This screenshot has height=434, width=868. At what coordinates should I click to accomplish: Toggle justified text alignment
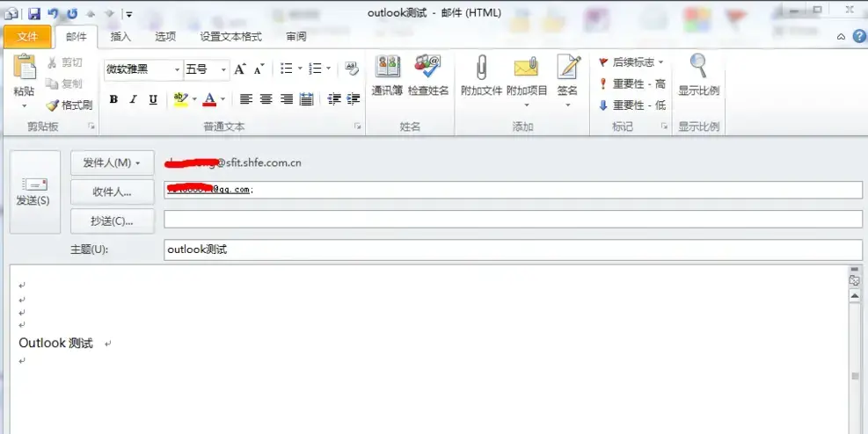[306, 99]
